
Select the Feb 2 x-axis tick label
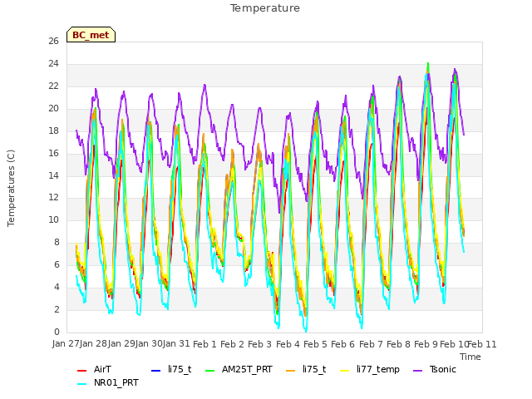(233, 344)
